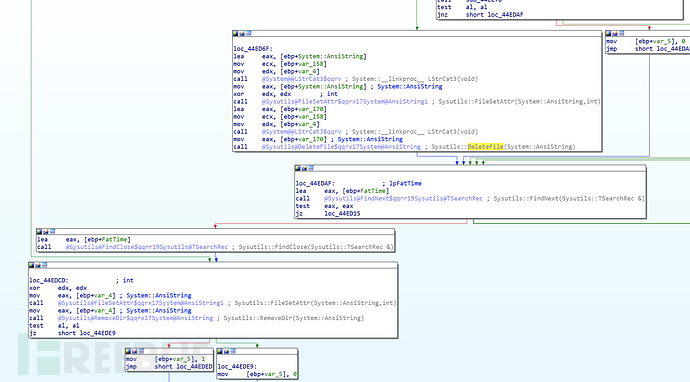This screenshot has height=382, width=690.
Task: Click group-nodes icon of loc_44EDAF node
Action: point(311,168)
